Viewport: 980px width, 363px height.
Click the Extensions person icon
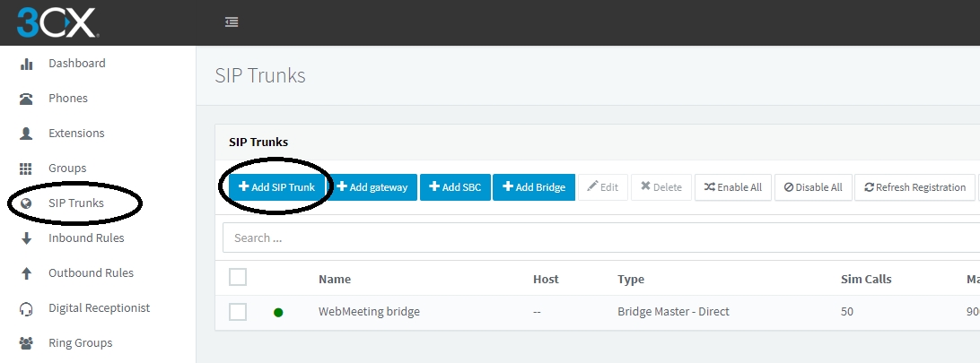(27, 134)
